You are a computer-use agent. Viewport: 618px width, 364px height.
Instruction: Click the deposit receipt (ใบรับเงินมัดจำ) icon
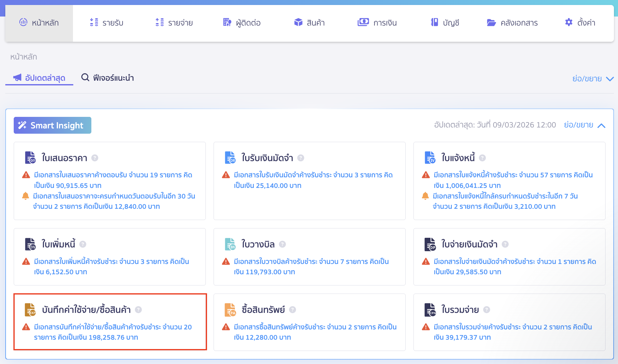click(230, 158)
